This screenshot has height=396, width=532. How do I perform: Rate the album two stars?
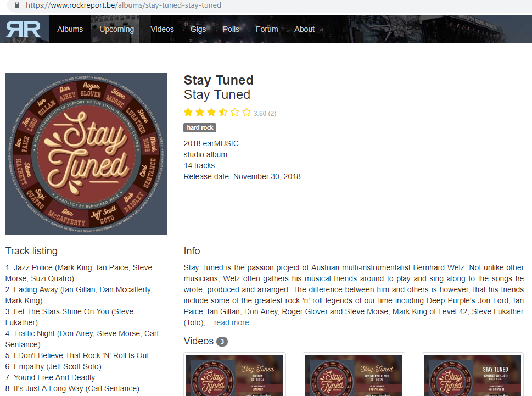tap(200, 112)
